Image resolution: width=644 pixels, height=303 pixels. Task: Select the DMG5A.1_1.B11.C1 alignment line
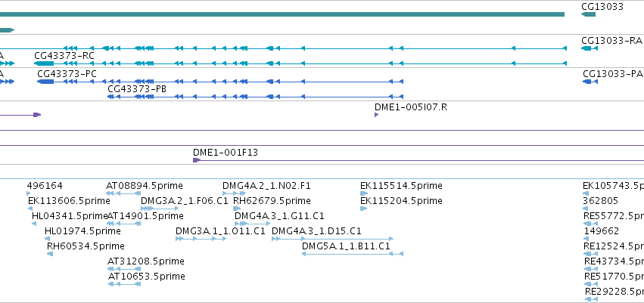[353, 254]
